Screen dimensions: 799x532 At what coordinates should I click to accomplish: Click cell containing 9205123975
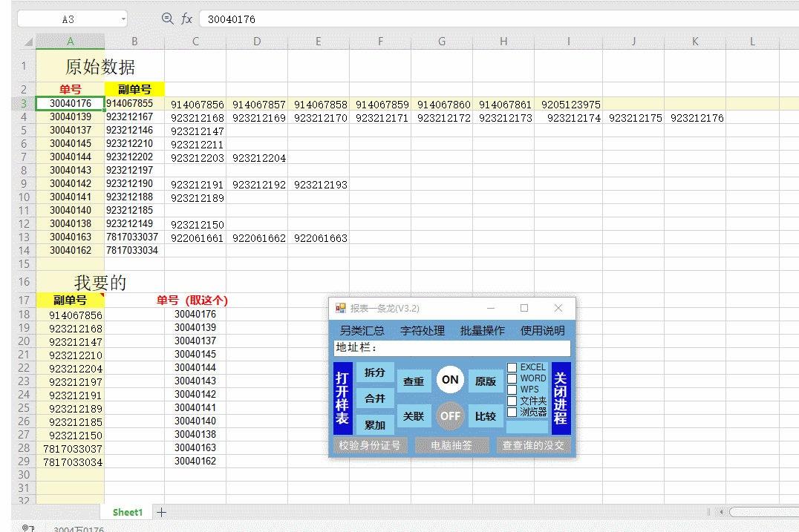tap(570, 105)
